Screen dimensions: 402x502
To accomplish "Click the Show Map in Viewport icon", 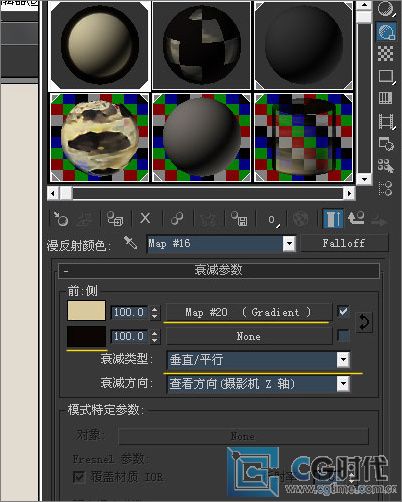I will [300, 219].
